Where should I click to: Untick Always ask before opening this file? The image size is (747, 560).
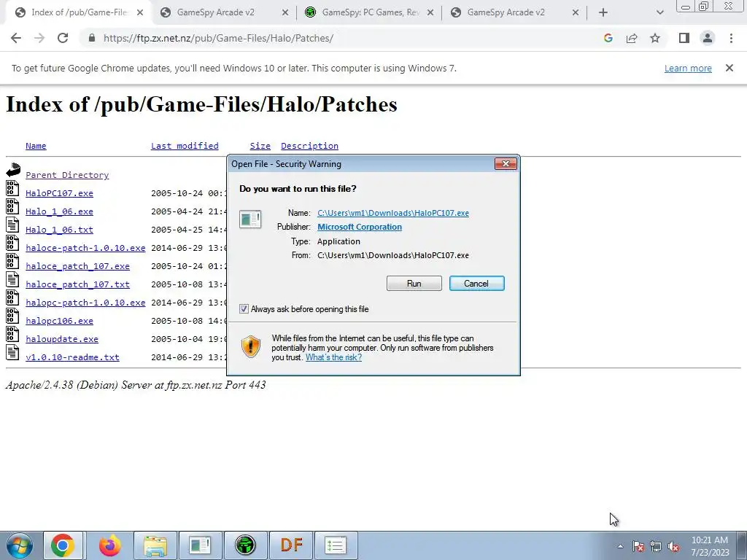tap(244, 309)
